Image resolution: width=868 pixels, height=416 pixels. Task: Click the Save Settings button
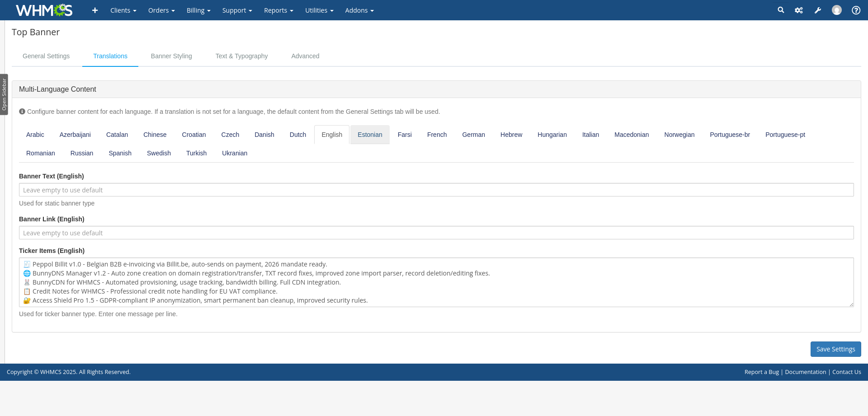coord(835,349)
